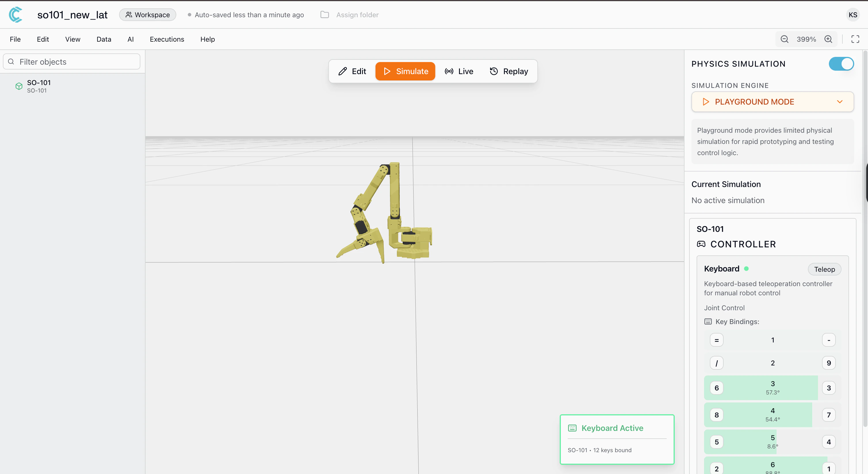The height and width of the screenshot is (474, 868).
Task: Switch to Replay mode
Action: (509, 71)
